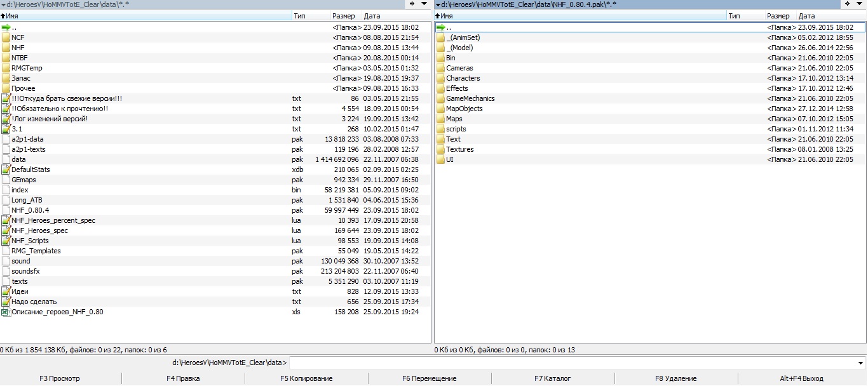Click the lua file icon of NHF_Scripts
Screen dimensions: 868x386
6,241
